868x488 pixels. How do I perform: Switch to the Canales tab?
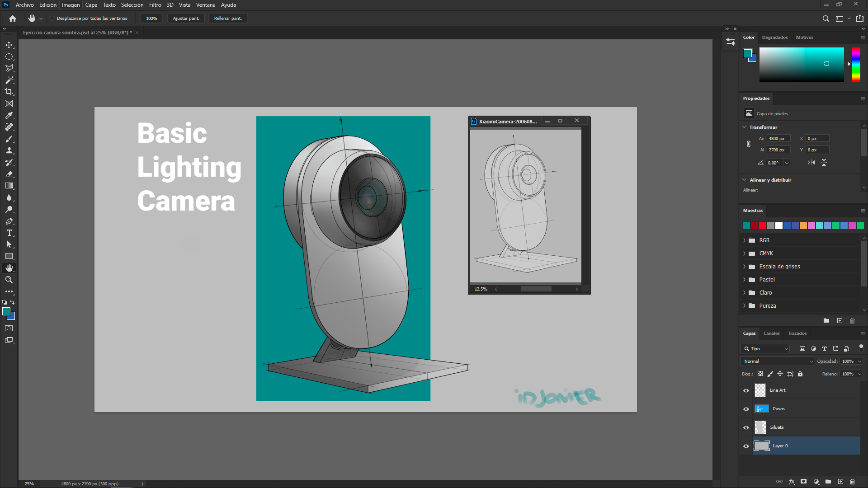pos(771,333)
